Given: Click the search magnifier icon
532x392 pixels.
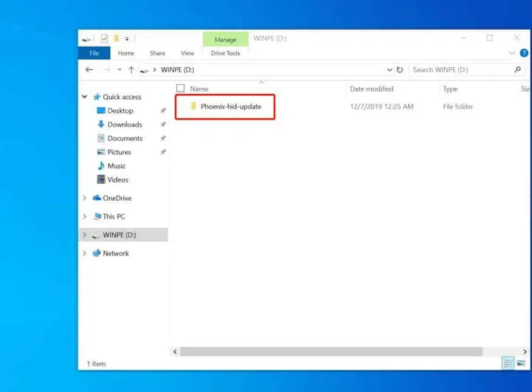Looking at the screenshot, I should click(x=517, y=70).
